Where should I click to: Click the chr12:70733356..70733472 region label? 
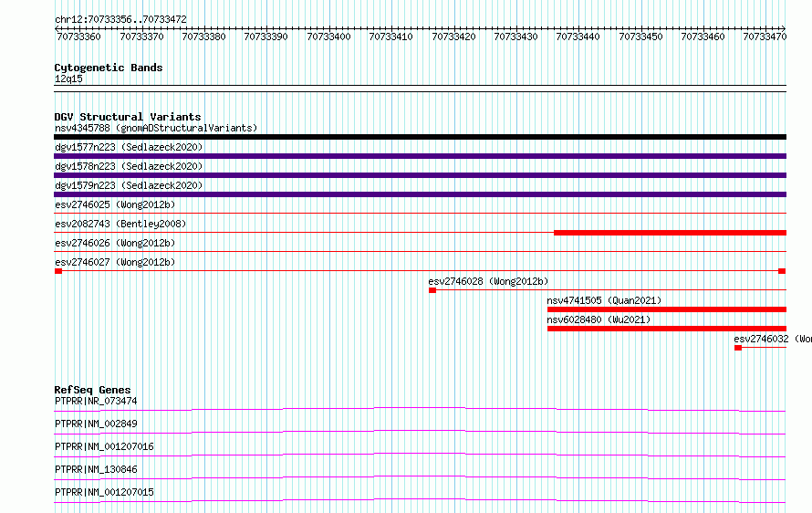120,20
